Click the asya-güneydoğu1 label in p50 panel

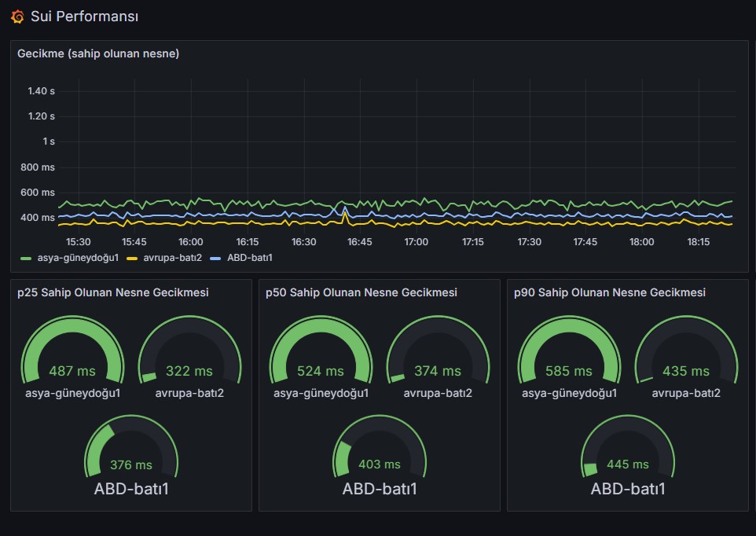[x=321, y=393]
